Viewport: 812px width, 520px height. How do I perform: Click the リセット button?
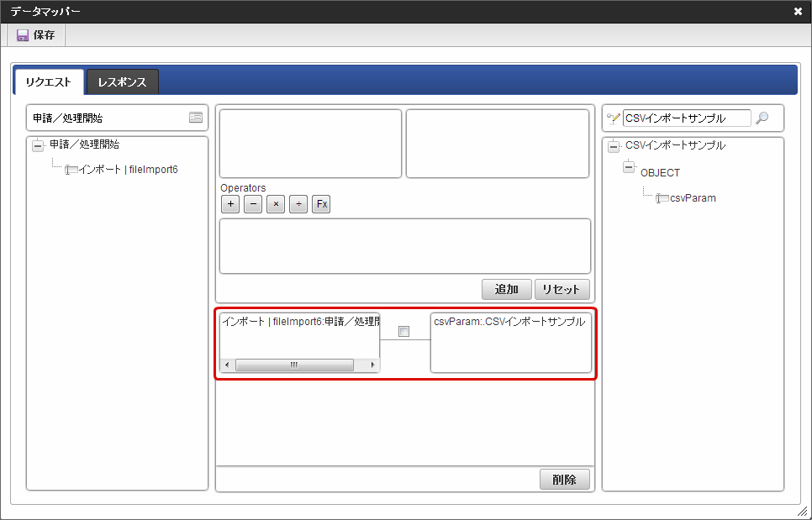pyautogui.click(x=562, y=289)
